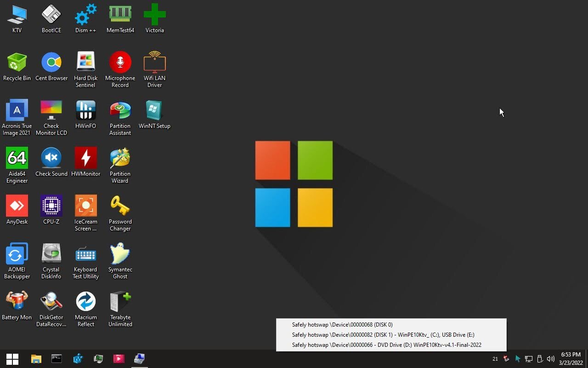Click the 21 temperature tray indicator
The width and height of the screenshot is (588, 368).
[495, 359]
